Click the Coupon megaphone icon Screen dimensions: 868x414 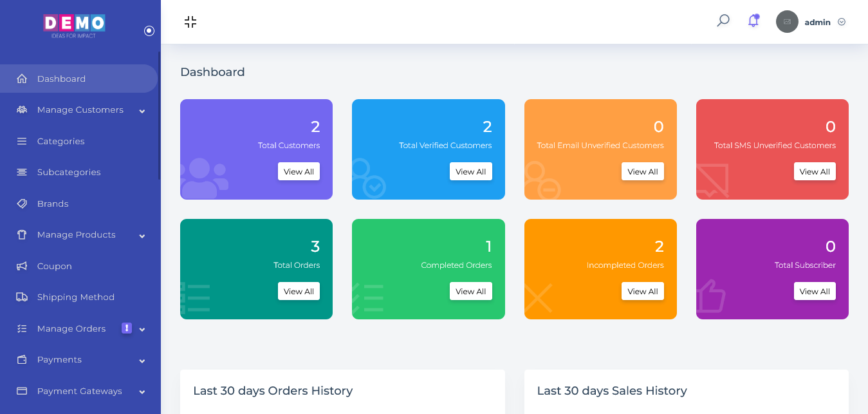tap(22, 266)
